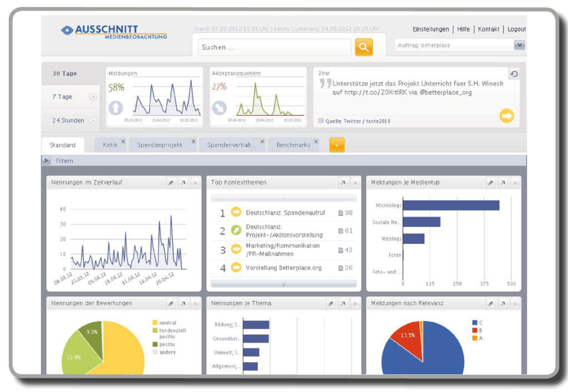Enlarge the Meldungen je Medientyp widget
The width and height of the screenshot is (568, 392).
[x=503, y=182]
